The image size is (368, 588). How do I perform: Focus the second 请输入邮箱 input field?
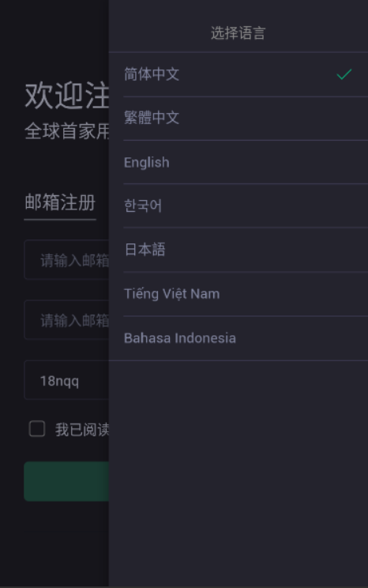click(66, 320)
